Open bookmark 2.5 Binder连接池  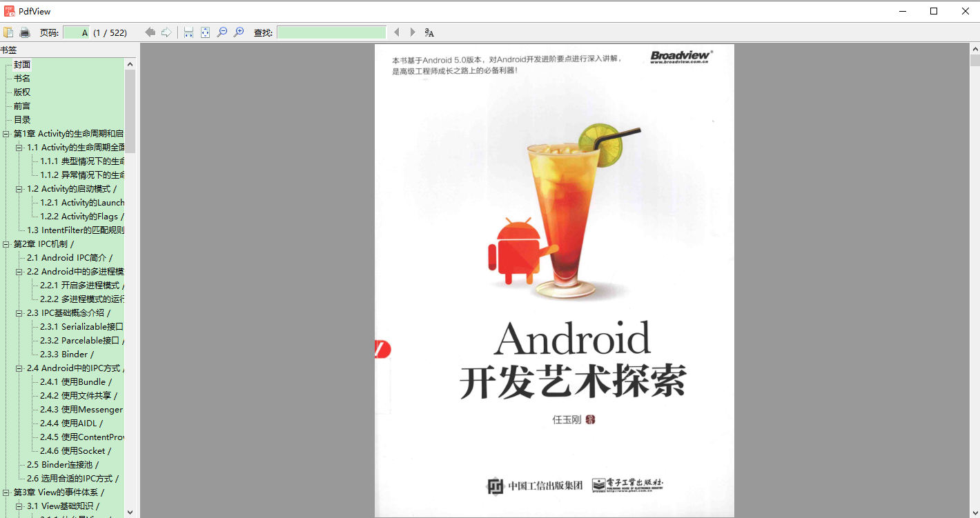[x=63, y=465]
